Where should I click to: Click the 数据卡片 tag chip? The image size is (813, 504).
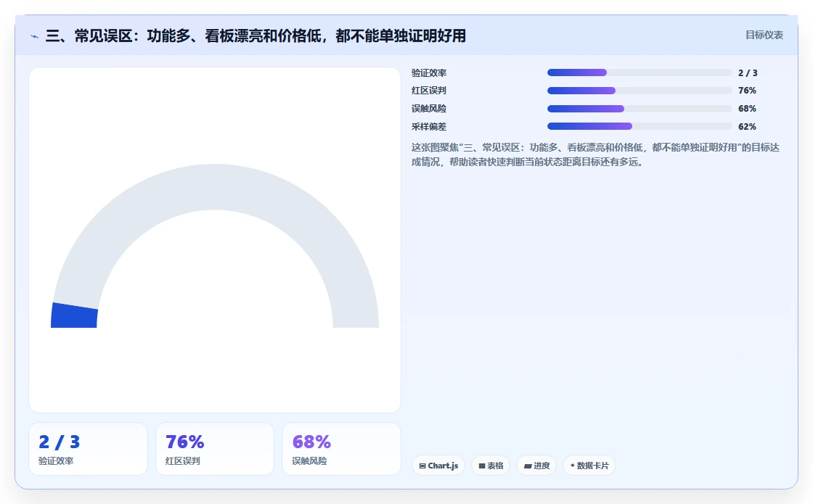click(589, 466)
